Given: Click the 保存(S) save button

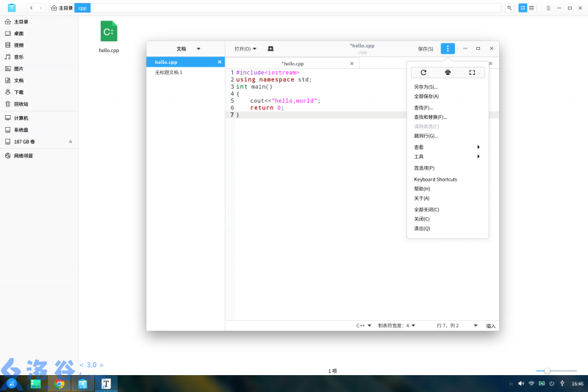Looking at the screenshot, I should [426, 48].
